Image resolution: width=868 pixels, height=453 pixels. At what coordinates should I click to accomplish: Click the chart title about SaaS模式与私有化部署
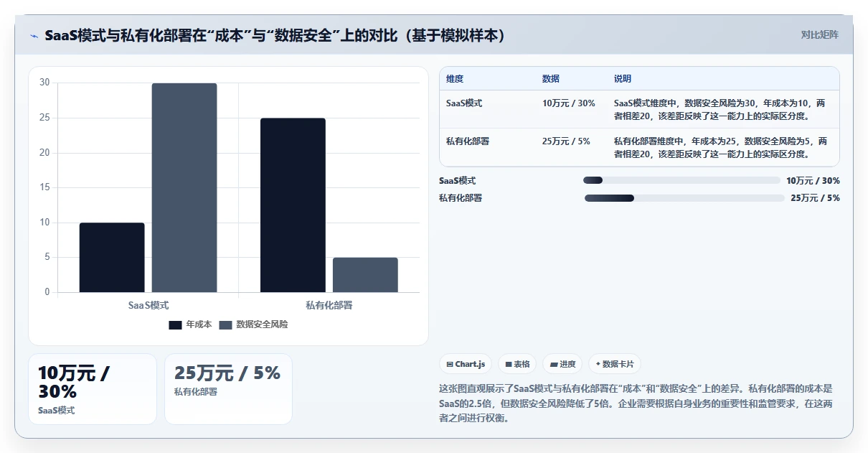tap(275, 35)
